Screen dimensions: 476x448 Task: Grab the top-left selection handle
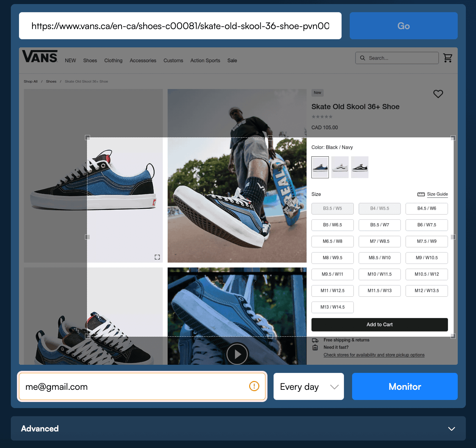[87, 138]
